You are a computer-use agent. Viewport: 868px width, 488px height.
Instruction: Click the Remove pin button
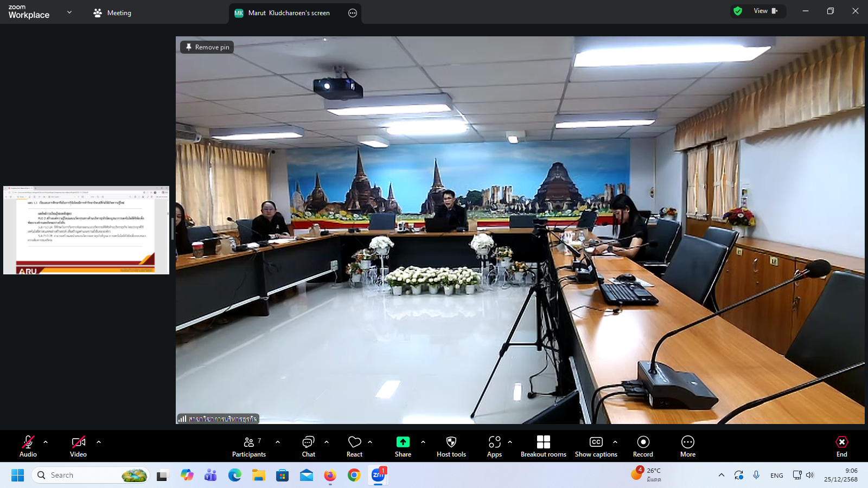[x=207, y=47]
